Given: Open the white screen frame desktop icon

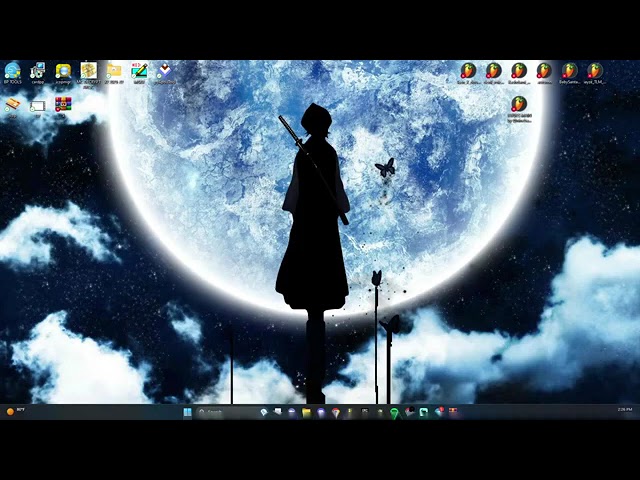Looking at the screenshot, I should (x=38, y=107).
